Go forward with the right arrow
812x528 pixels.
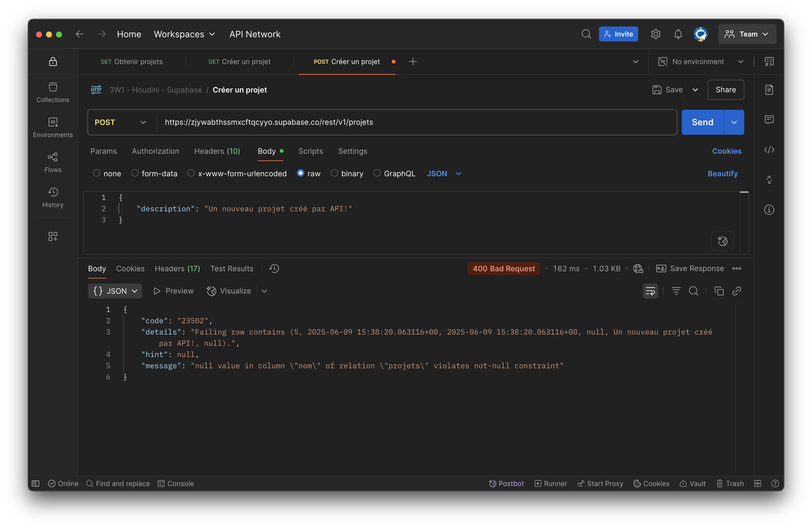point(102,34)
